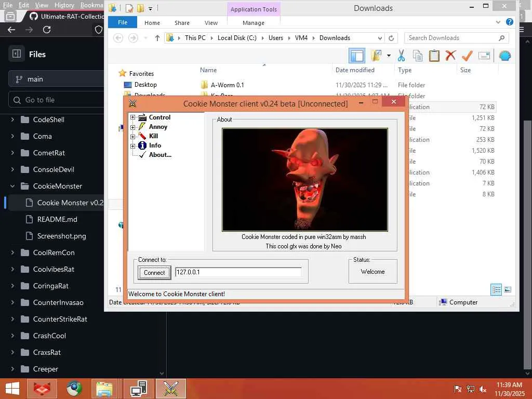Click Local Disk (C:) in the address breadcrumb
Screen dimensions: 532x399
click(237, 37)
